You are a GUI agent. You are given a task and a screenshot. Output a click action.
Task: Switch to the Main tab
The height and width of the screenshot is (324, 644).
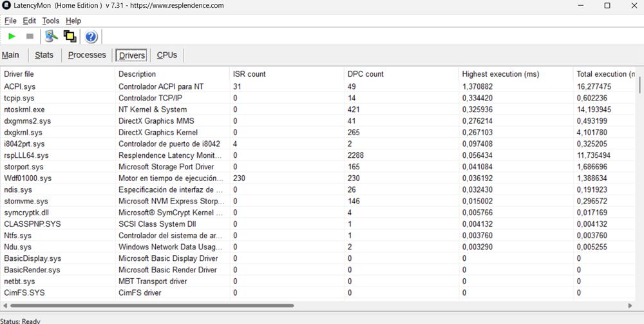click(x=10, y=55)
